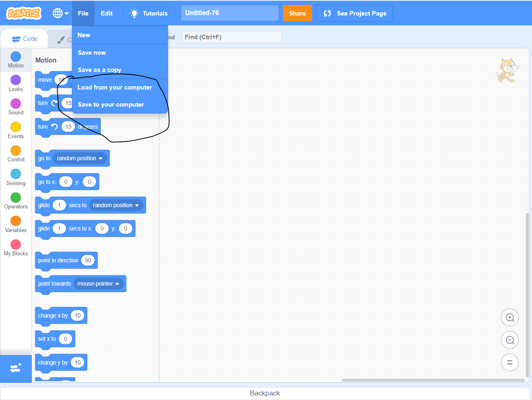Select the Events category circle
This screenshot has width=532, height=400.
[16, 127]
